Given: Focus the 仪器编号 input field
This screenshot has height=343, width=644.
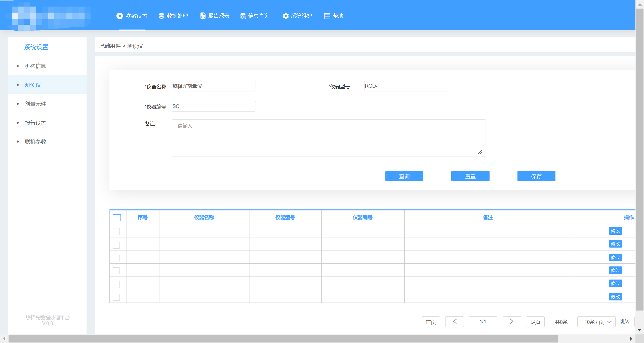Looking at the screenshot, I should [214, 106].
